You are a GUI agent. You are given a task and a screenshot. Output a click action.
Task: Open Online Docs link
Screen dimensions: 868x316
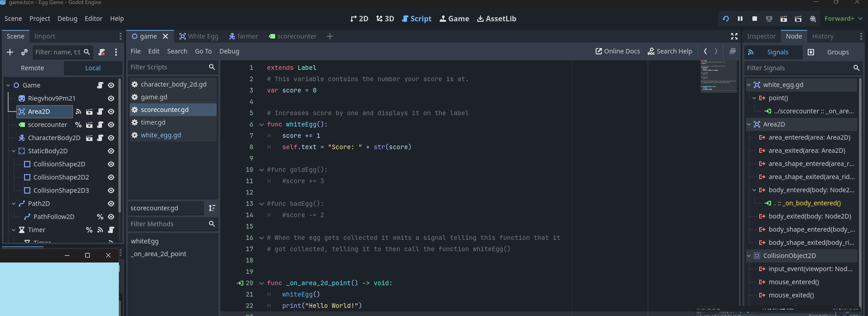click(617, 51)
